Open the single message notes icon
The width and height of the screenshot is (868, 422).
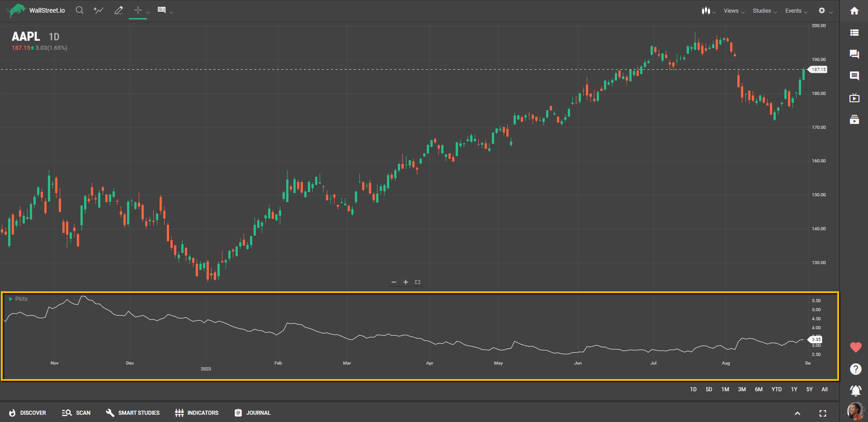click(x=854, y=76)
